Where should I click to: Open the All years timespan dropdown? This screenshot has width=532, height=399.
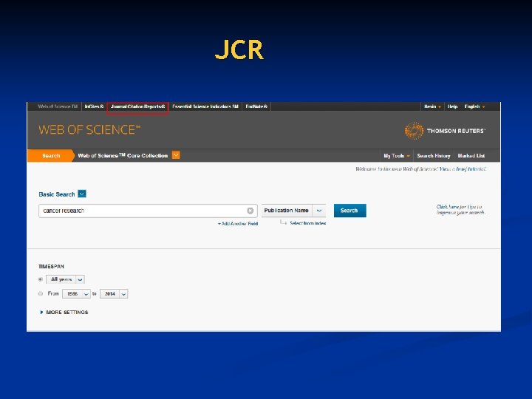65,279
